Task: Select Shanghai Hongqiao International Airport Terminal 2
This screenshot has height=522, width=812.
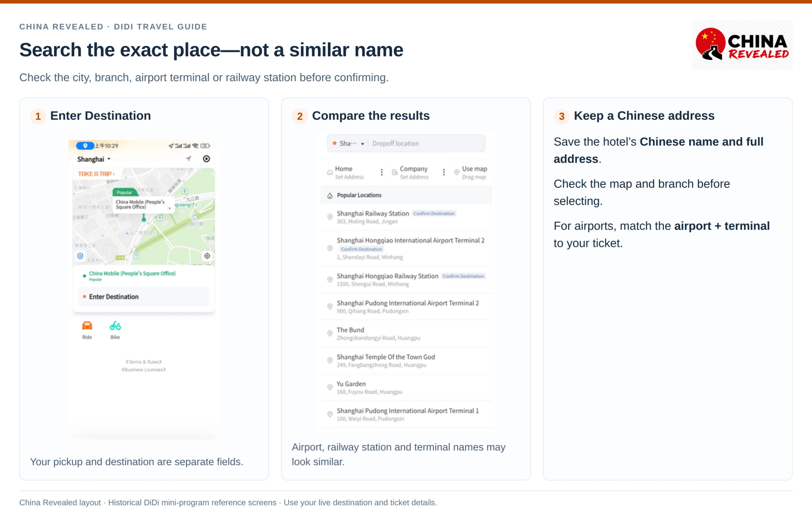Action: (406, 248)
